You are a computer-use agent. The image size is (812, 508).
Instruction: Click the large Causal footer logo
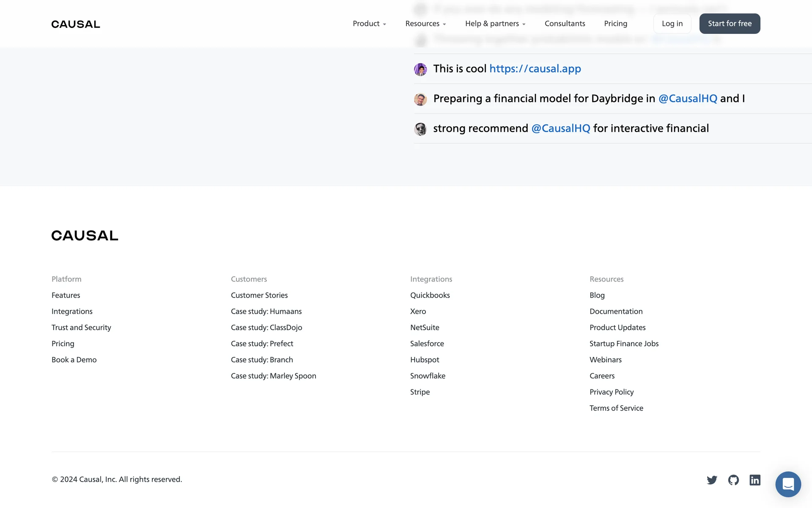[85, 235]
